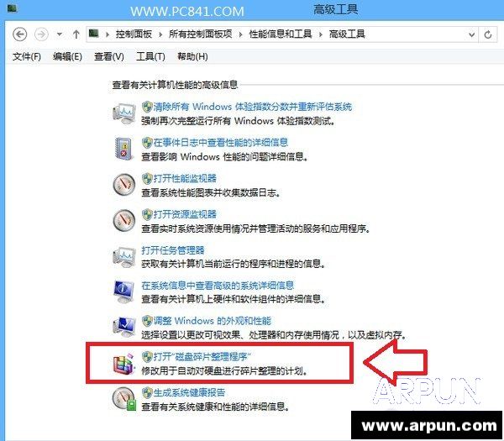Screen dimensions: 504x441
Task: Click the text 修改用于自动对硬盘进行碎片整理的计划。
Action: point(224,371)
